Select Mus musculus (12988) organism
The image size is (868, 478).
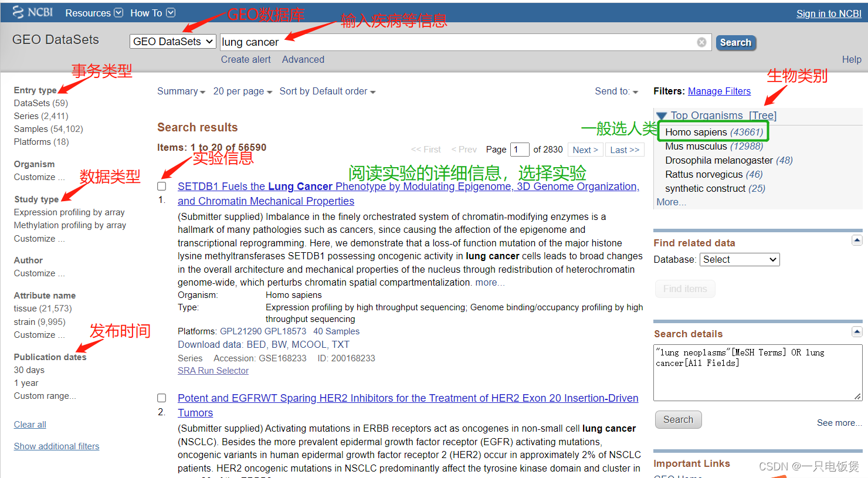pyautogui.click(x=714, y=147)
